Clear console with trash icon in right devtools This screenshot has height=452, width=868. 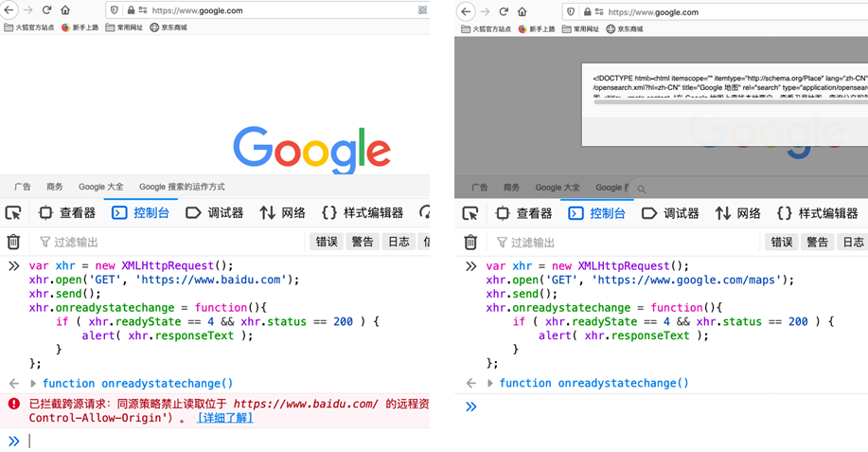pyautogui.click(x=470, y=242)
